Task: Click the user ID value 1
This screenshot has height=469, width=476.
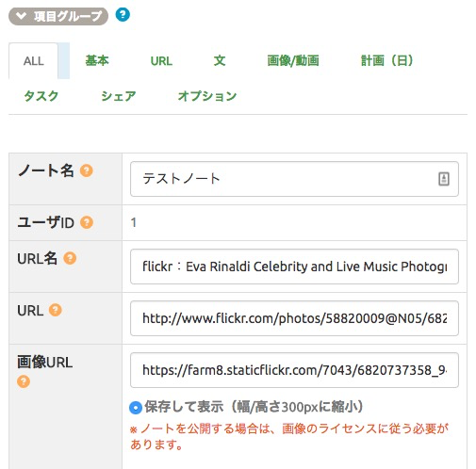Action: pos(134,222)
